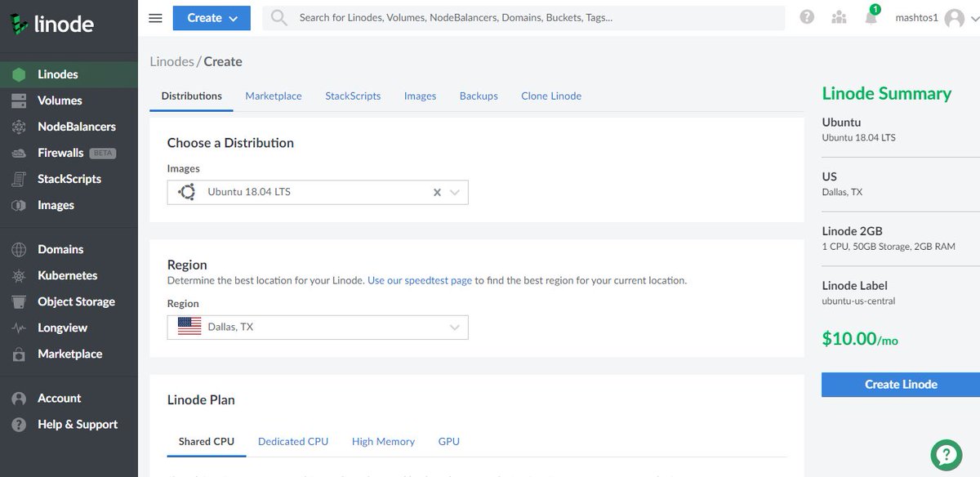Screen dimensions: 980x477
Task: Switch to the Images tab
Action: (420, 96)
